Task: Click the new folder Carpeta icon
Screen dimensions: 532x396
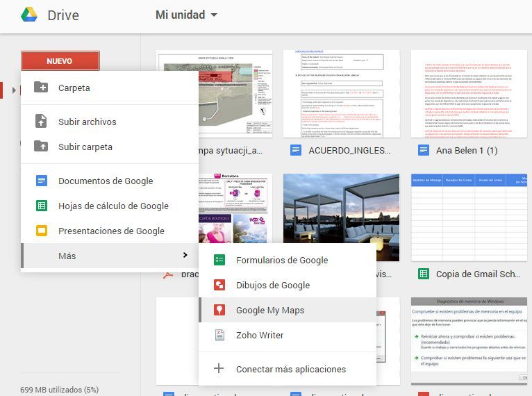Action: pyautogui.click(x=41, y=88)
